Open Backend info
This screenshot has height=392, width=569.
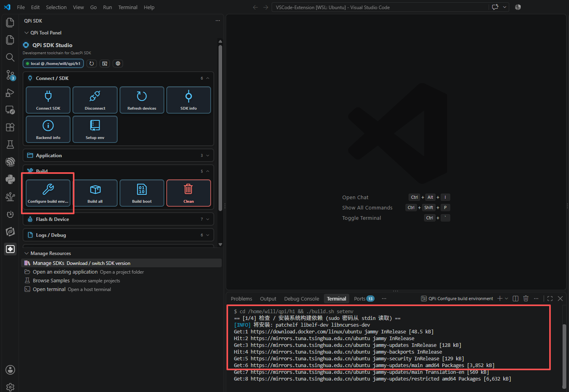48,129
